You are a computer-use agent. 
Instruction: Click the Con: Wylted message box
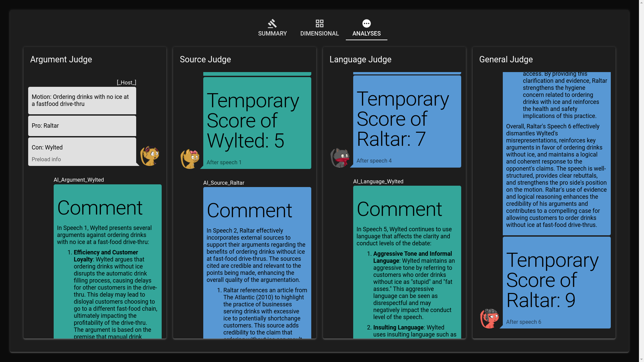tap(82, 148)
